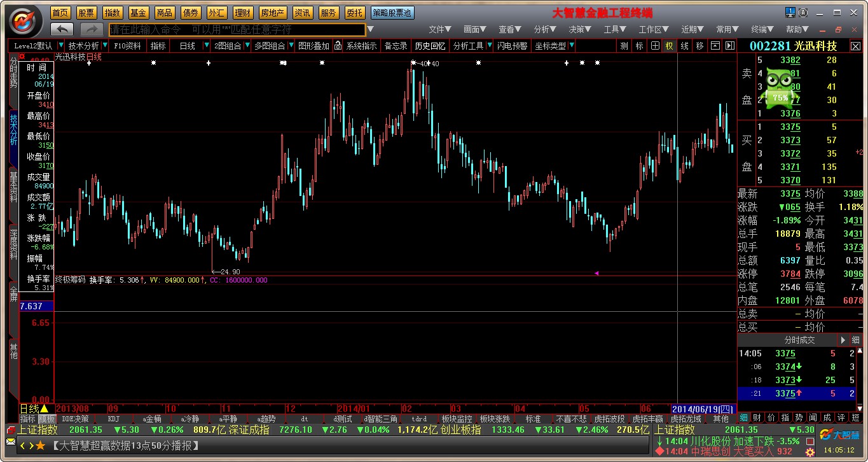The height and width of the screenshot is (462, 868).
Task: Click the 大智慧 logo at bottom right
Action: point(839,435)
